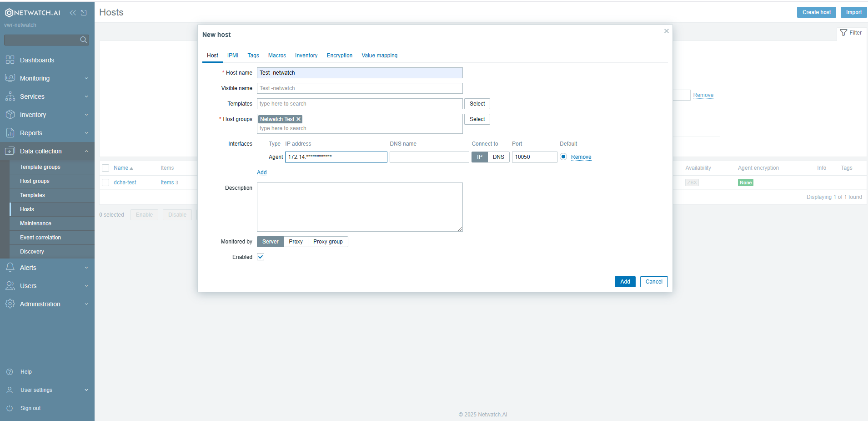Viewport: 868px width, 421px height.
Task: Open Dashboards from sidebar icon
Action: [10, 60]
